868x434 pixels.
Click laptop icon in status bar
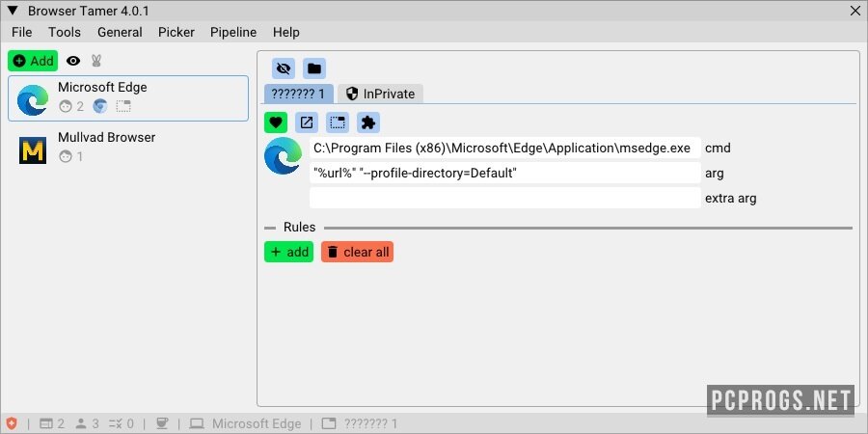[197, 424]
